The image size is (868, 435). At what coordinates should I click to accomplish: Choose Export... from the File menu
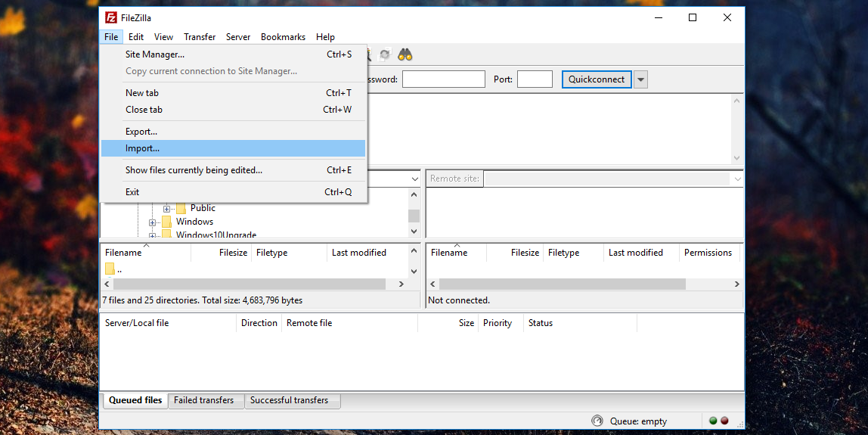click(233, 132)
